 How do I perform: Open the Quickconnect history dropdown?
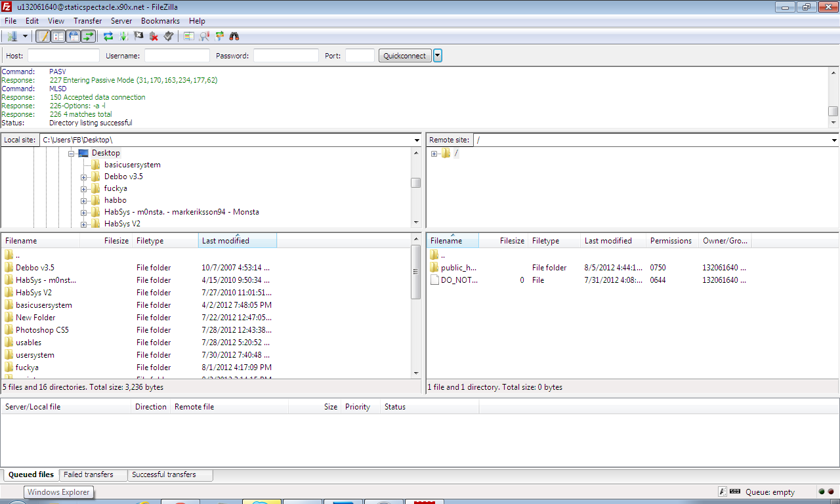(x=438, y=56)
